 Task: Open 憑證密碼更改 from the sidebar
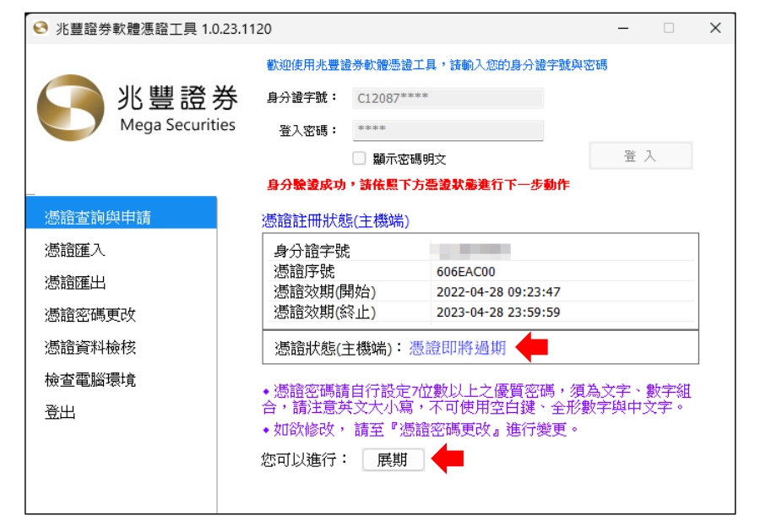(90, 315)
